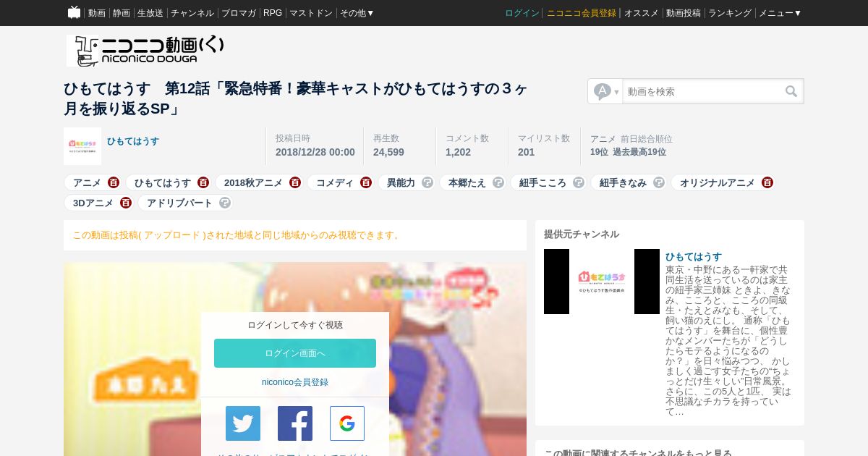Click question icon next to 本郷たえ tag
This screenshot has height=456, width=868.
tap(498, 182)
